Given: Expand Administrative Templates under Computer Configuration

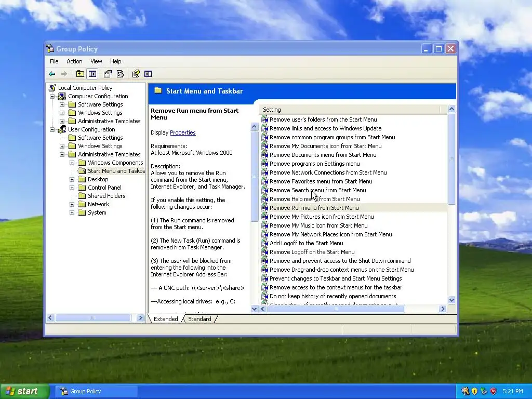Looking at the screenshot, I should (x=62, y=121).
